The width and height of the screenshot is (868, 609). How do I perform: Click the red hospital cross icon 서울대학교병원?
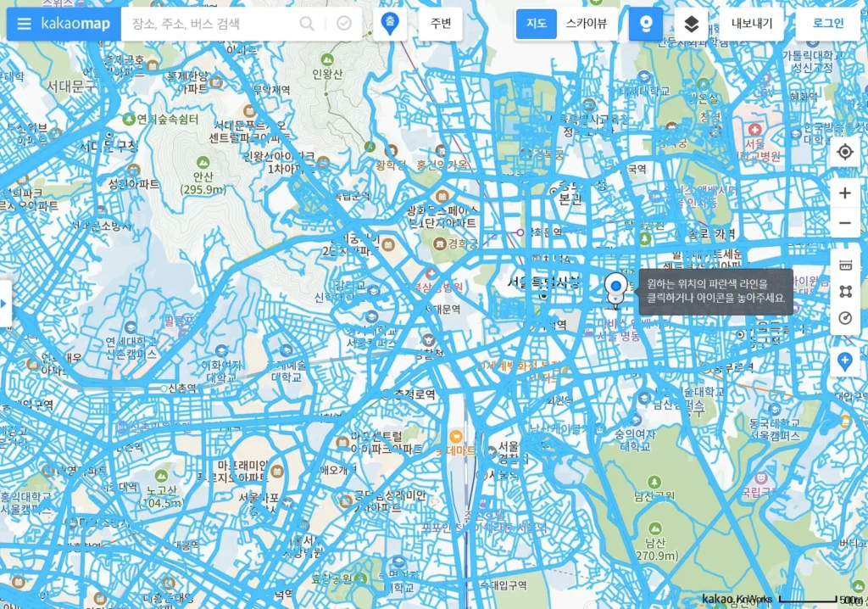point(754,130)
